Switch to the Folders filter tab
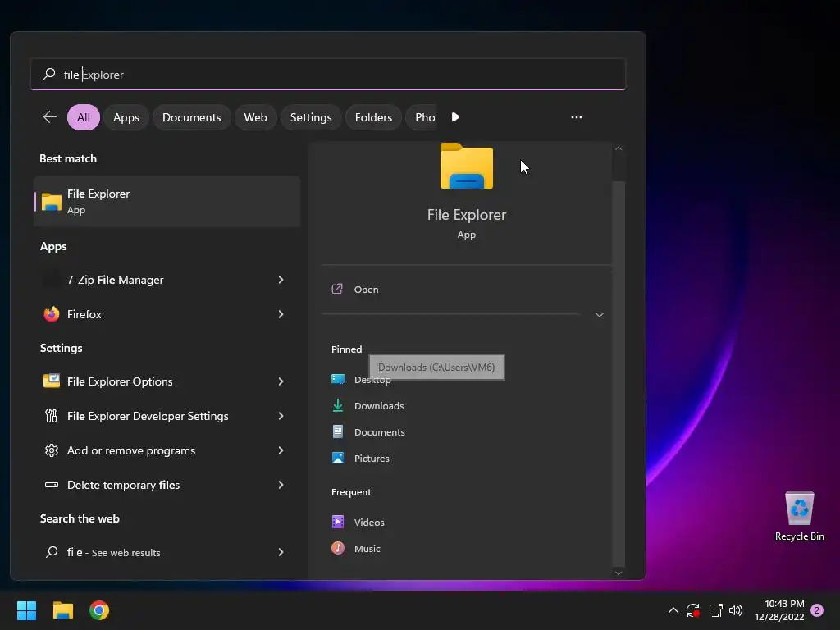 [x=373, y=117]
